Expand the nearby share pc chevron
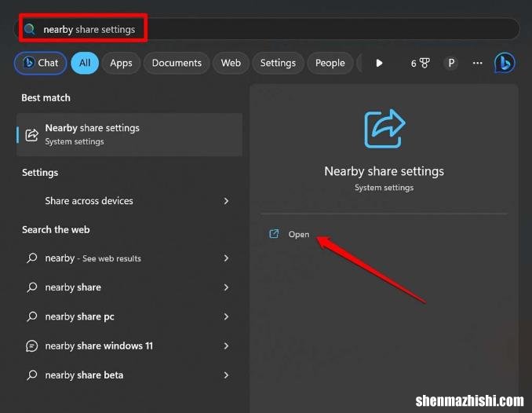This screenshot has width=532, height=413. [x=226, y=316]
